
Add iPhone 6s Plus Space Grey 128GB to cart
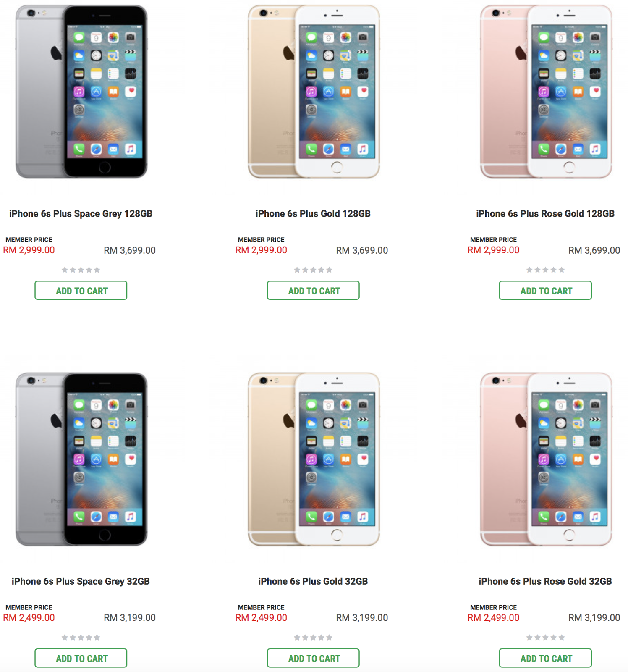81,290
